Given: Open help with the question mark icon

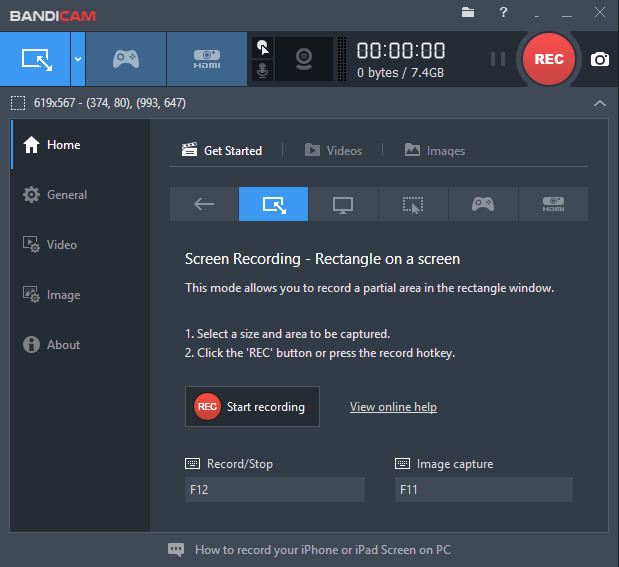Looking at the screenshot, I should pos(503,12).
